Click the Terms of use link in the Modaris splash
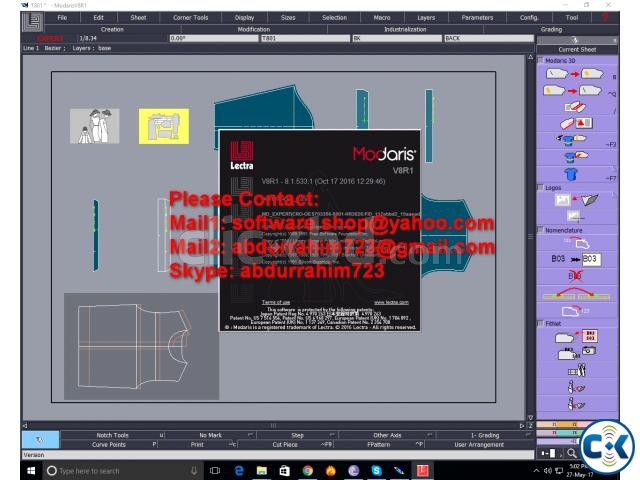This screenshot has width=640, height=480. pyautogui.click(x=276, y=302)
